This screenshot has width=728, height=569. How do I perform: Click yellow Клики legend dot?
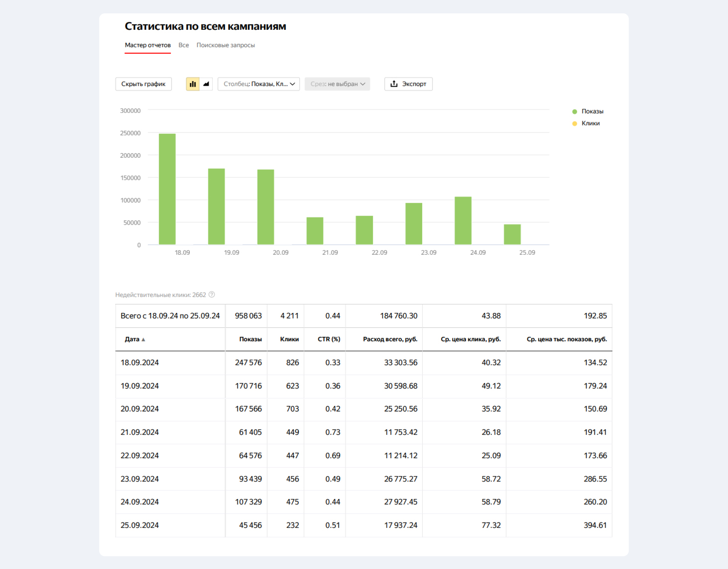pyautogui.click(x=575, y=124)
